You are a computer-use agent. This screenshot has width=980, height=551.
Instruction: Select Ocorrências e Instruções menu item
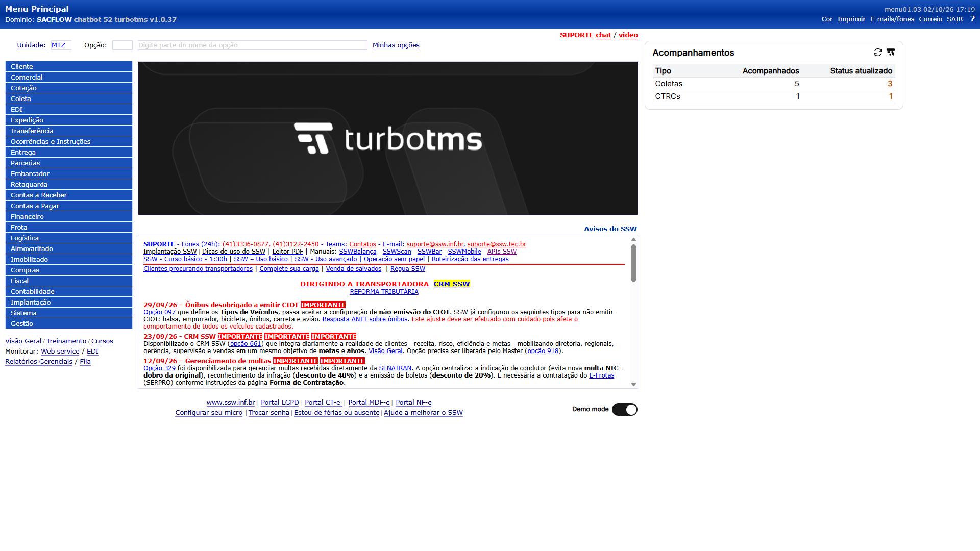69,141
